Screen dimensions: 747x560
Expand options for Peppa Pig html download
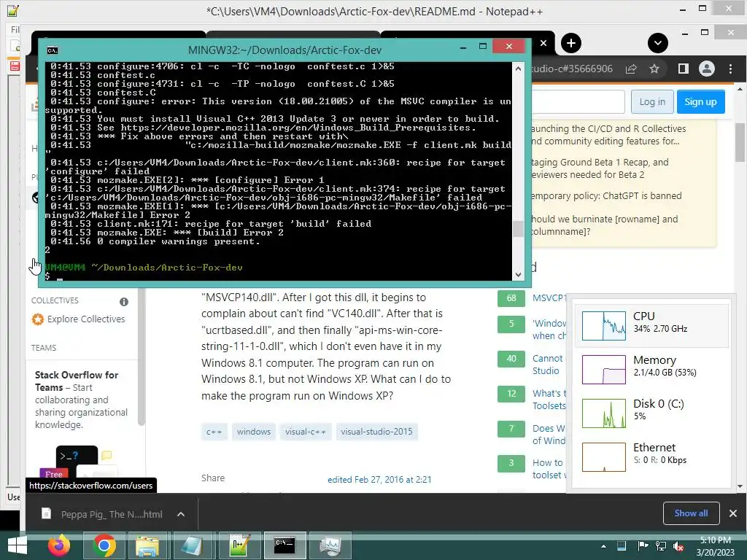(x=181, y=514)
